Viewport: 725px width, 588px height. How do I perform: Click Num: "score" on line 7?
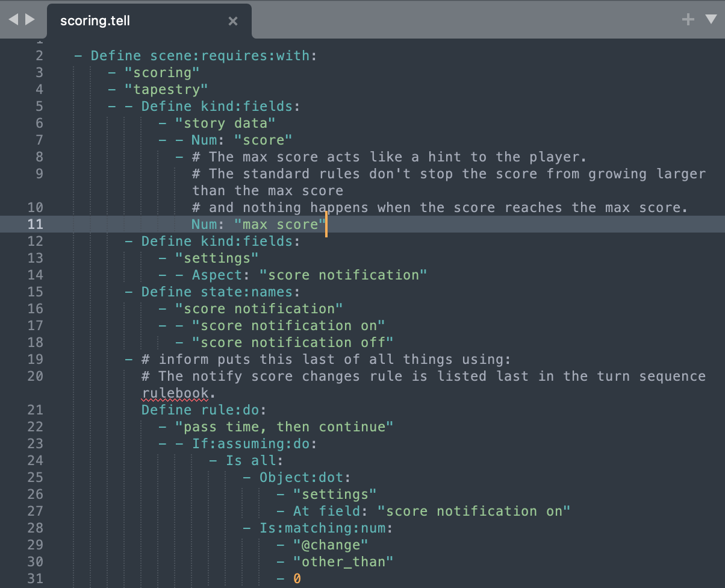click(x=242, y=140)
